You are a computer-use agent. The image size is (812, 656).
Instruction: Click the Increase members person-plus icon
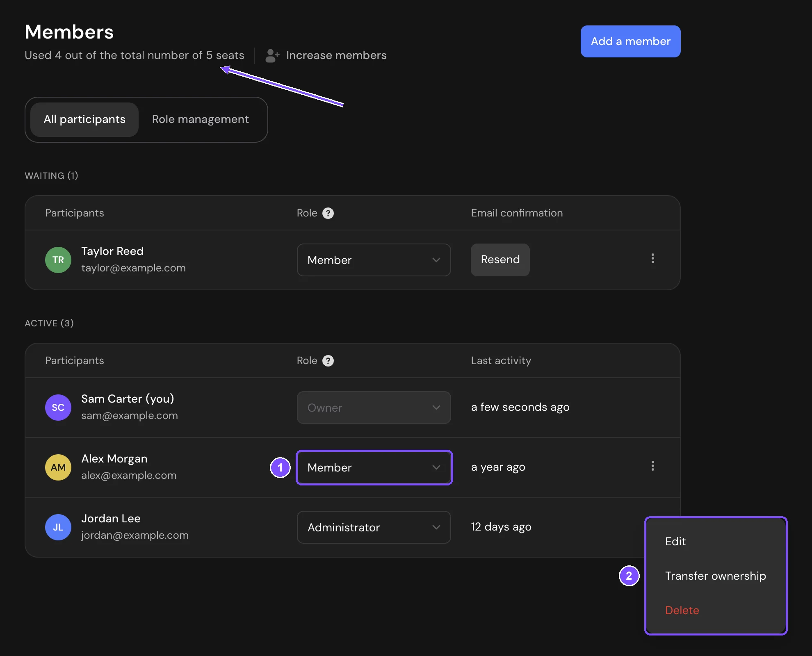point(272,55)
